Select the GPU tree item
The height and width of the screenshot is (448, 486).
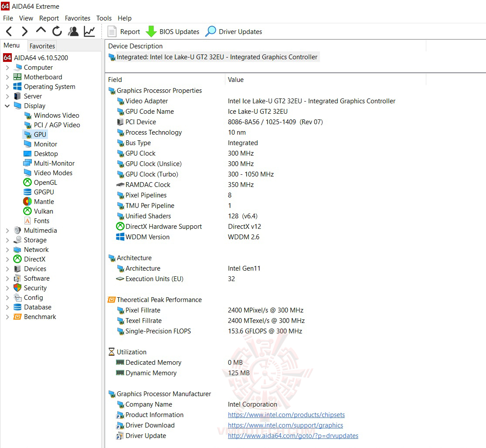tap(40, 135)
